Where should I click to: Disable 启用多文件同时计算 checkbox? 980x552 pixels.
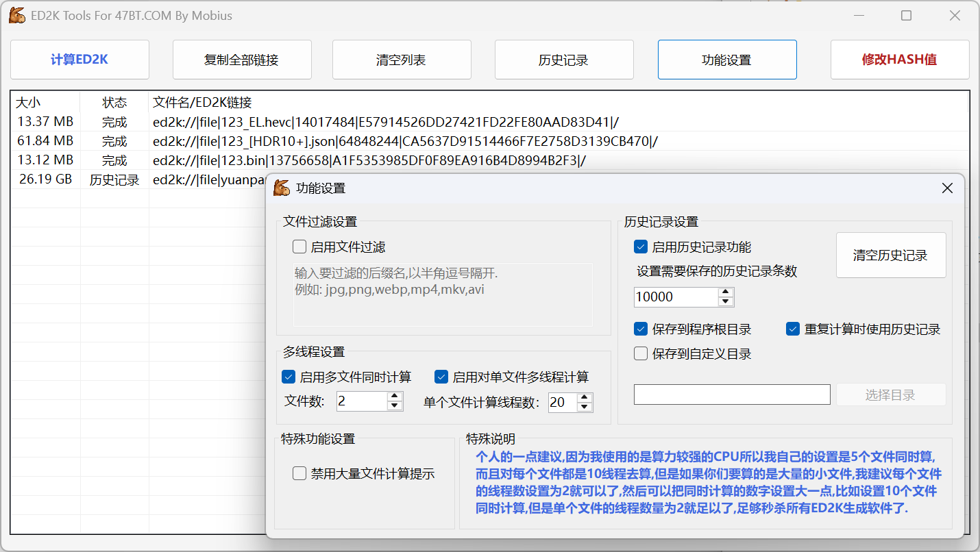click(289, 377)
